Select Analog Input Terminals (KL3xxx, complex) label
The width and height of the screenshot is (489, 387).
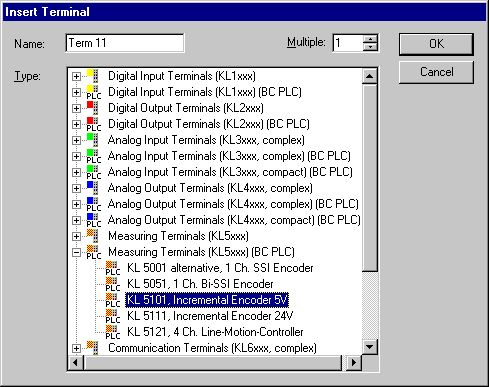click(x=206, y=140)
